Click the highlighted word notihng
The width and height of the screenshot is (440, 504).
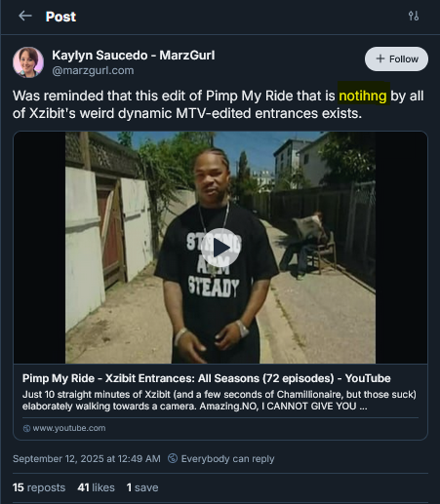click(x=363, y=97)
